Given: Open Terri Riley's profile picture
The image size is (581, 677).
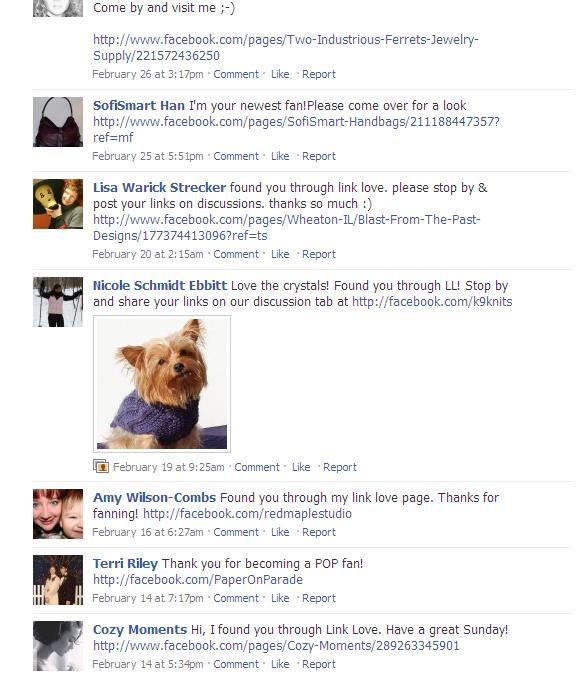Looking at the screenshot, I should [58, 580].
